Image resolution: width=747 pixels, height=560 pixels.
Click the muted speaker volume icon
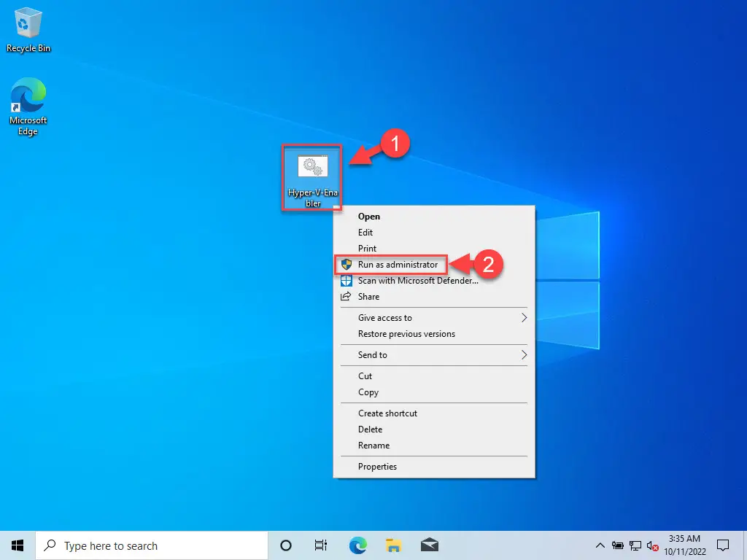point(653,545)
